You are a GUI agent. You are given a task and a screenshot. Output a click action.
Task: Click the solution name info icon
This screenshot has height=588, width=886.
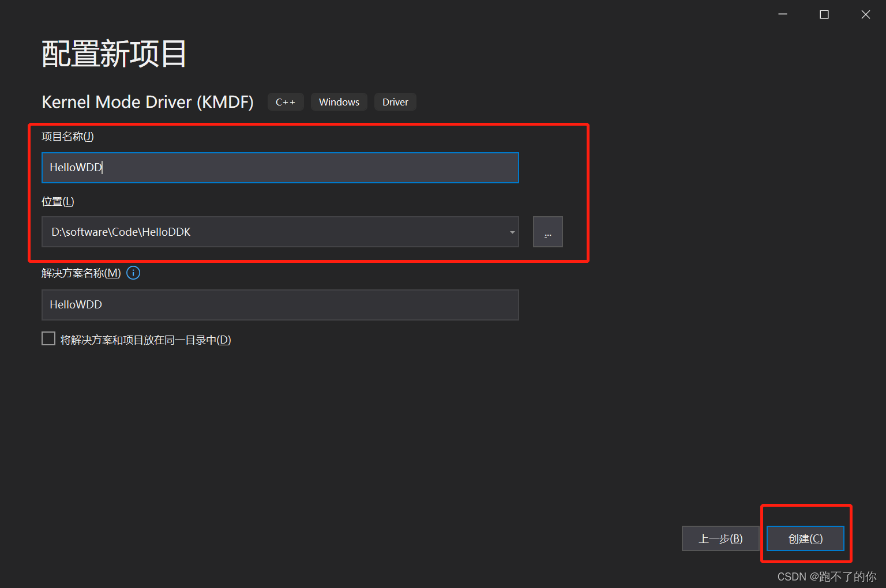133,273
